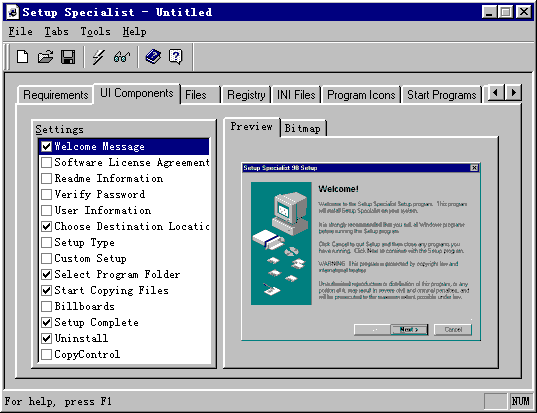Screen dimensions: 537x413
Task: Switch to the Bitmap sub-tab
Action: [x=303, y=128]
